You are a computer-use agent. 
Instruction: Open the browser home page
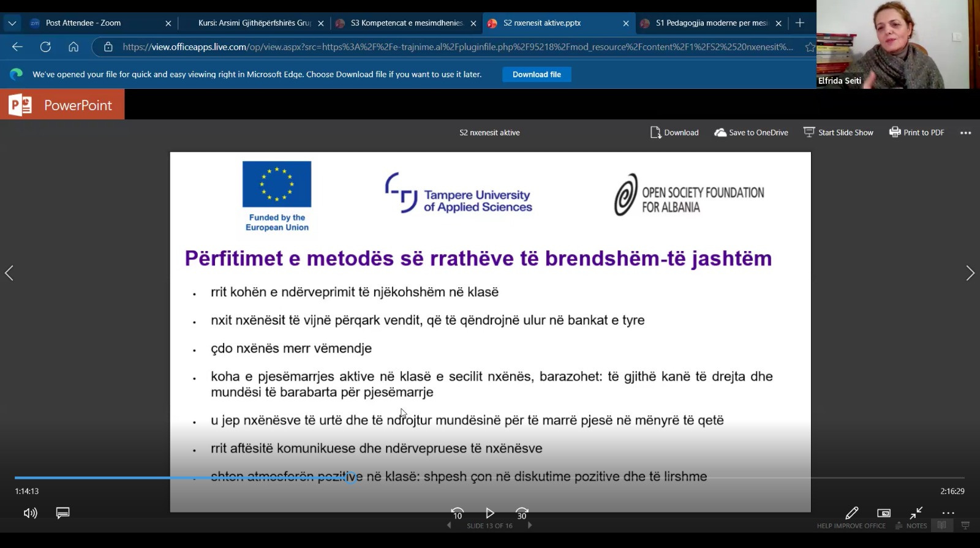[x=73, y=47]
